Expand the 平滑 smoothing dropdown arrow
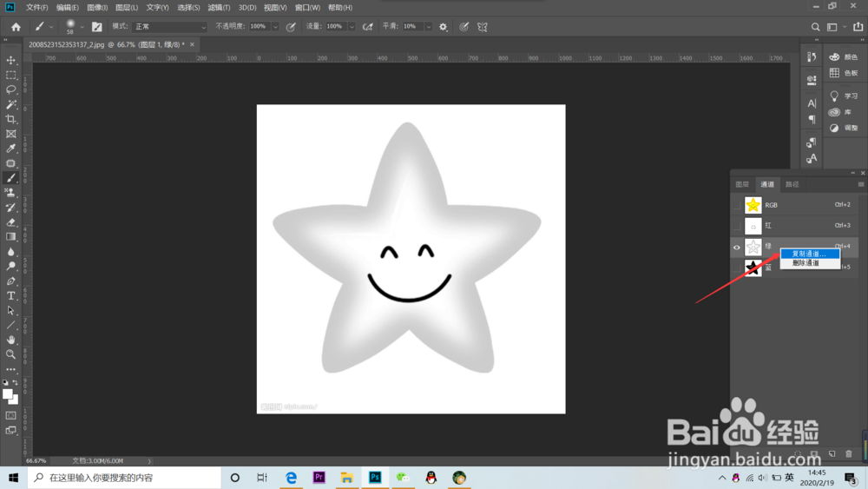The width and height of the screenshot is (868, 489). (x=429, y=27)
